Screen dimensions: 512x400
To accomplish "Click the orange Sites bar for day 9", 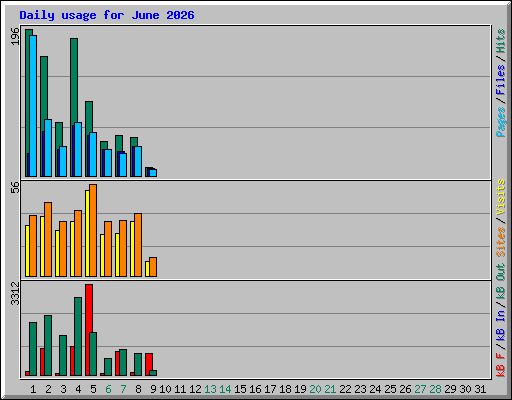I will point(153,267).
